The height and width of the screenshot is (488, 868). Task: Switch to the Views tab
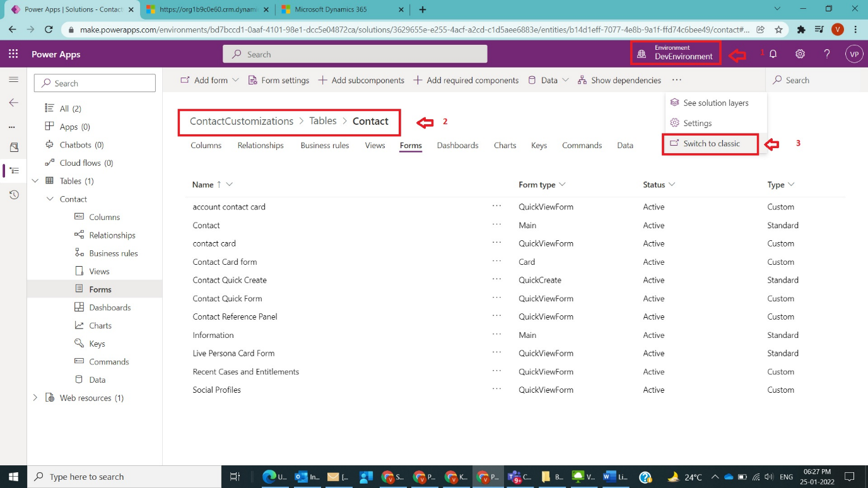(x=375, y=145)
